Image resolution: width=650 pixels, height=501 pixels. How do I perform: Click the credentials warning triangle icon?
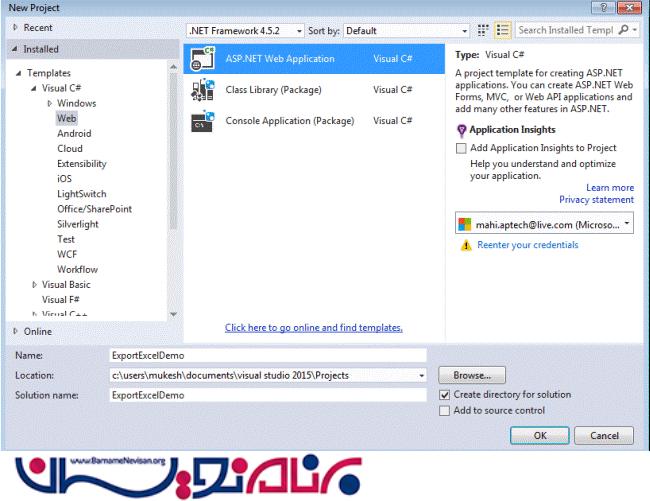[x=466, y=245]
